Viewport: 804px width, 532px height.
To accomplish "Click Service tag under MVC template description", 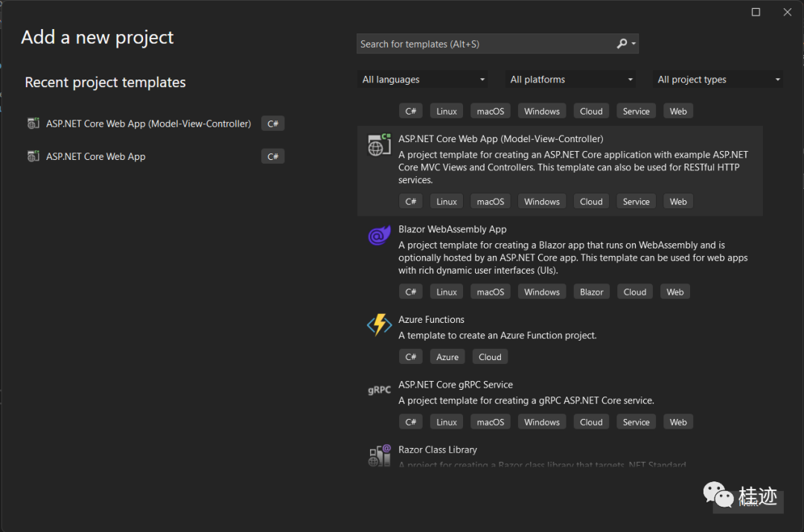I will [636, 202].
